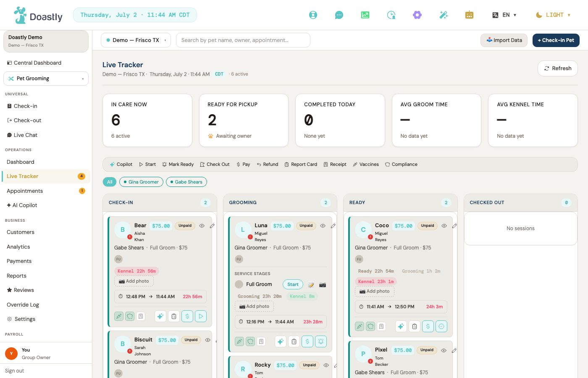Click Bear's vaccine syringe icon
The height and width of the screenshot is (378, 588).
coord(119,316)
